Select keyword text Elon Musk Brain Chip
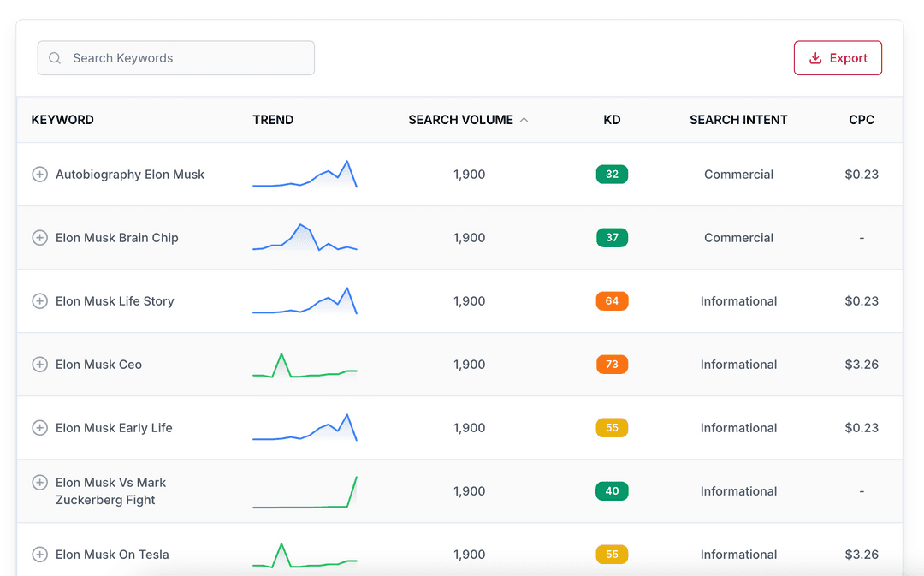Viewport: 924px width, 576px height. [116, 238]
